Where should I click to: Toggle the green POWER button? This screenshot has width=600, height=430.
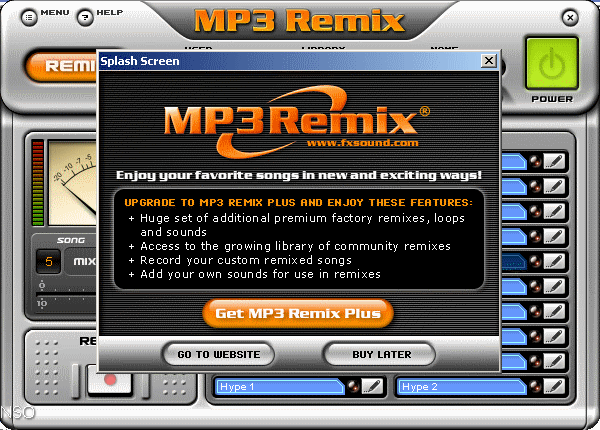552,64
